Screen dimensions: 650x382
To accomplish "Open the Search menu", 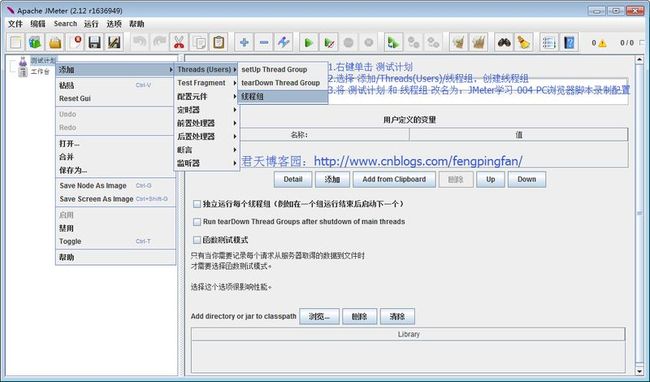I will pyautogui.click(x=65, y=24).
